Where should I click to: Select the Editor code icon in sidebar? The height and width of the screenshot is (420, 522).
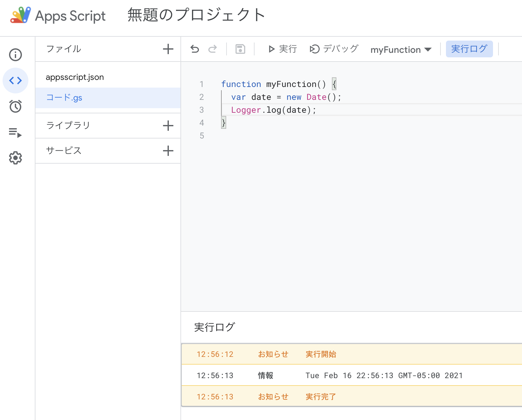(x=15, y=81)
